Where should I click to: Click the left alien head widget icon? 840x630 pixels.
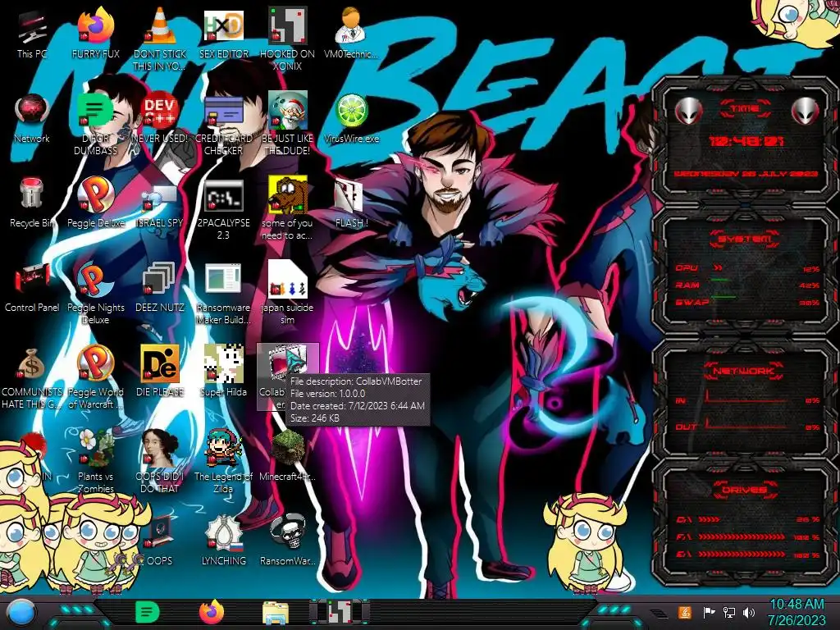tap(688, 112)
